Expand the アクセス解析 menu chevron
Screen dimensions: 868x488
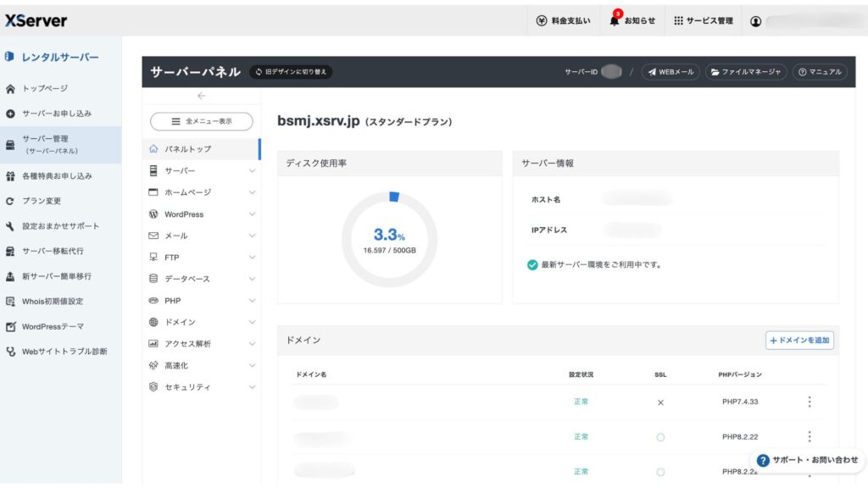click(x=252, y=344)
